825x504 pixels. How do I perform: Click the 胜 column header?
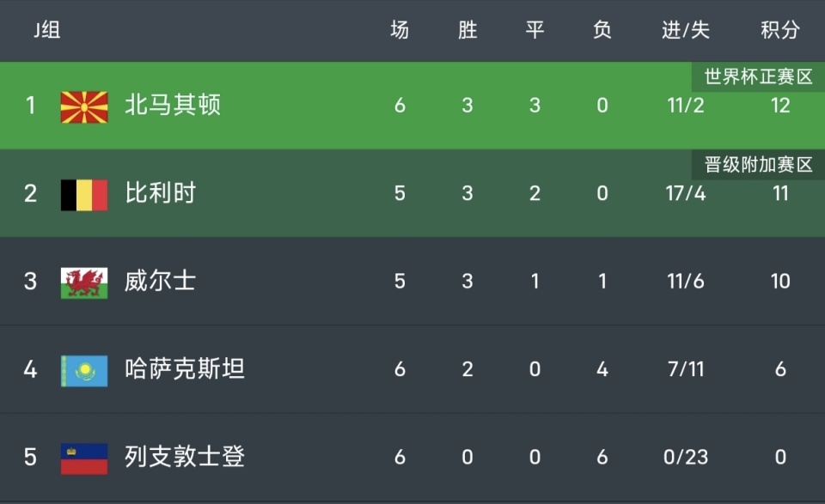point(467,31)
